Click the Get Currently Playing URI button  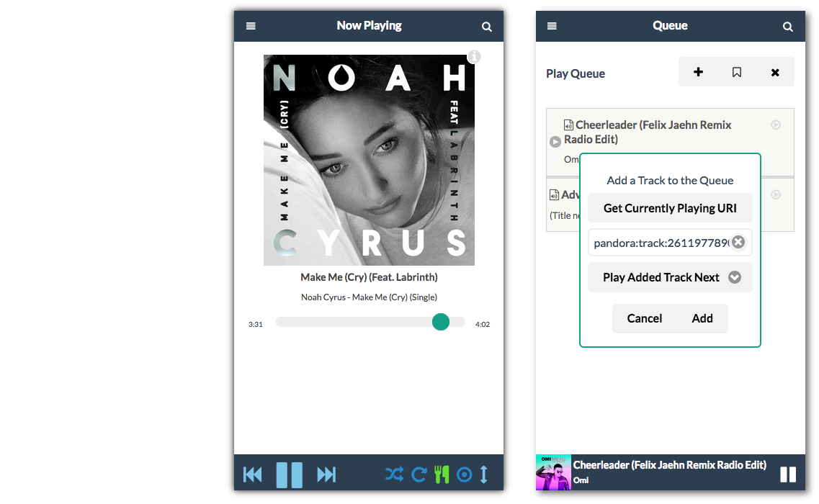pos(670,208)
